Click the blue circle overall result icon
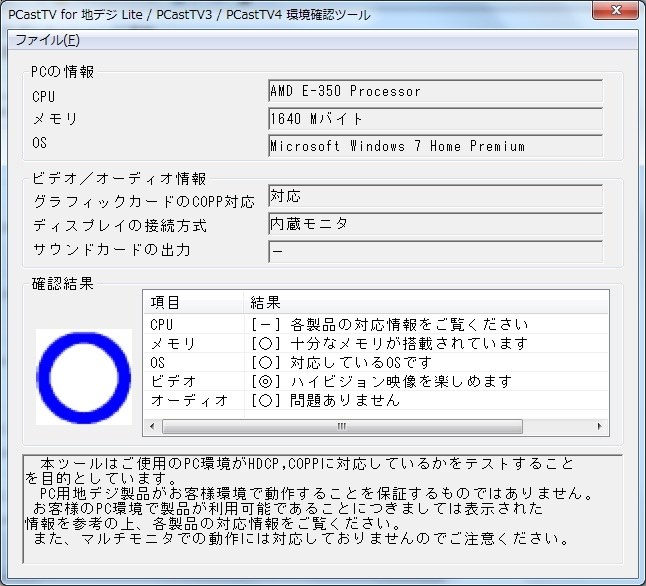Viewport: 646px width, 586px height. tap(84, 377)
